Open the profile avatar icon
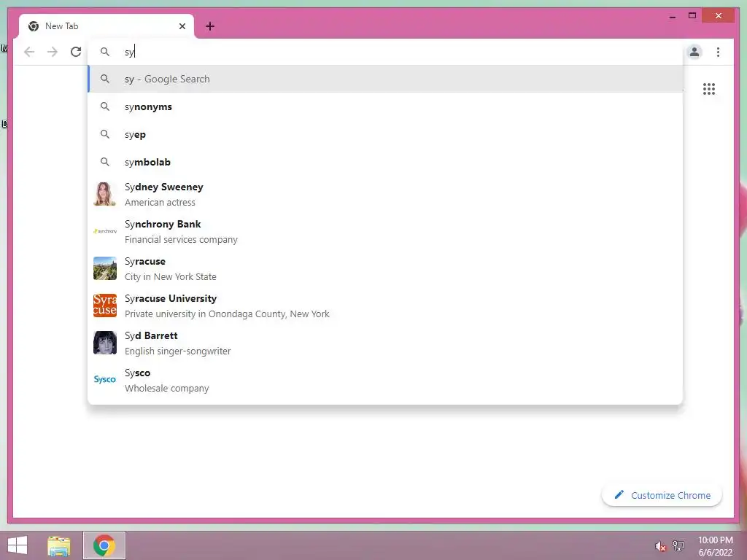Viewport: 747px width, 560px height. (694, 52)
